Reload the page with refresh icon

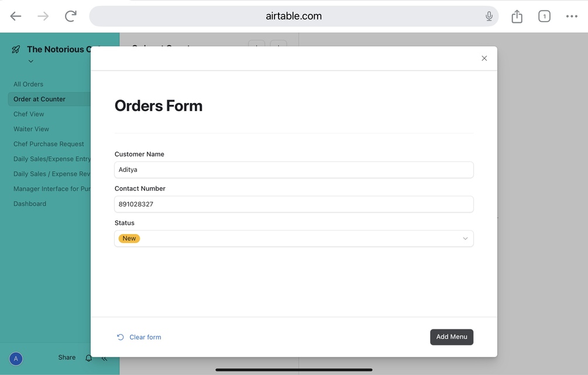(x=71, y=16)
